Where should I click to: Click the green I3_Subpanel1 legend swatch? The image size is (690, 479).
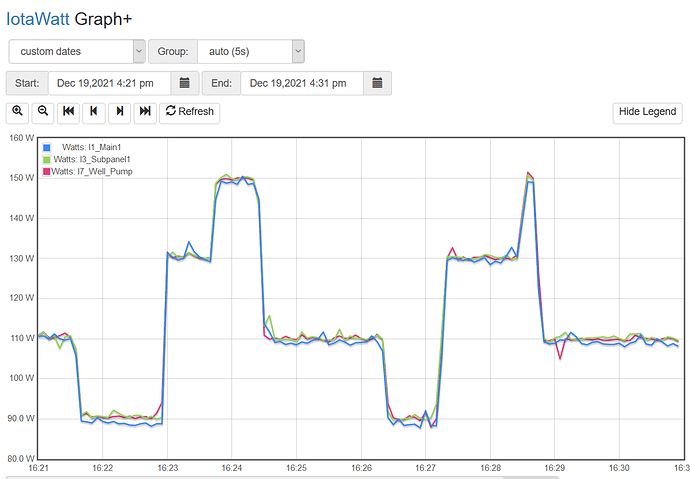(x=47, y=159)
